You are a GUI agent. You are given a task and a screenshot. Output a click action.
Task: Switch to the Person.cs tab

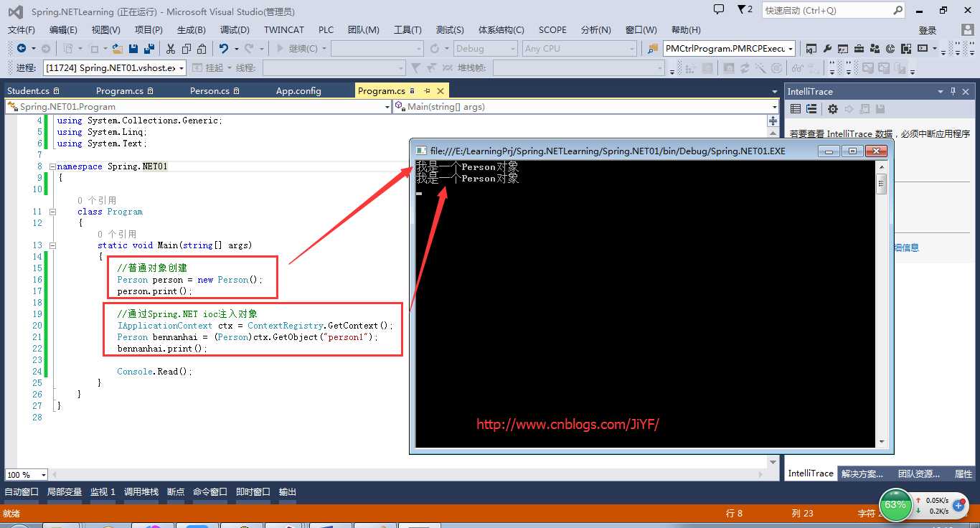tap(215, 91)
